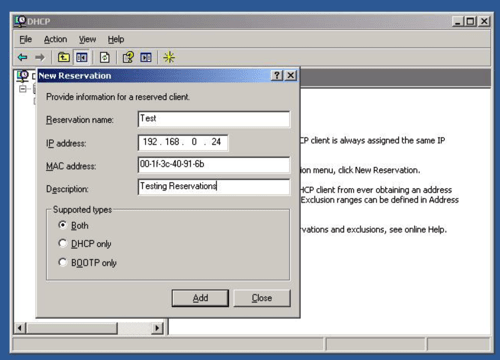Click the first IP octet 192

[x=150, y=142]
